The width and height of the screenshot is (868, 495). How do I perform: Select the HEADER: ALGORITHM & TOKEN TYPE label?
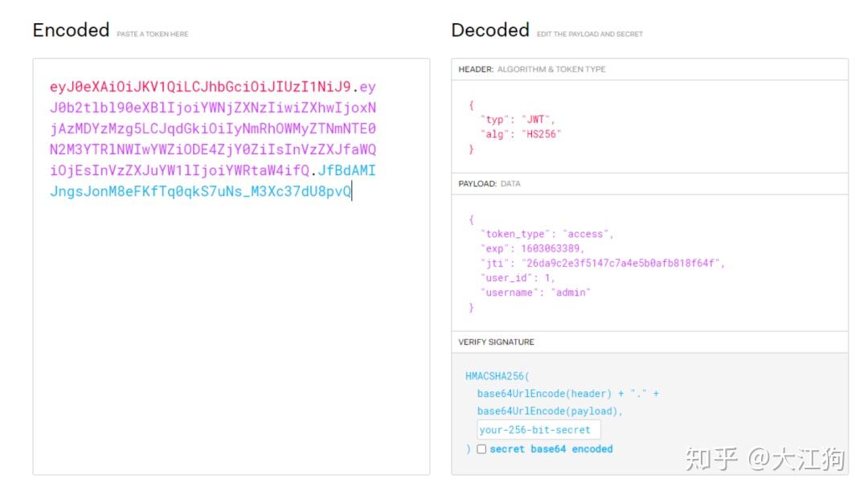coord(532,69)
